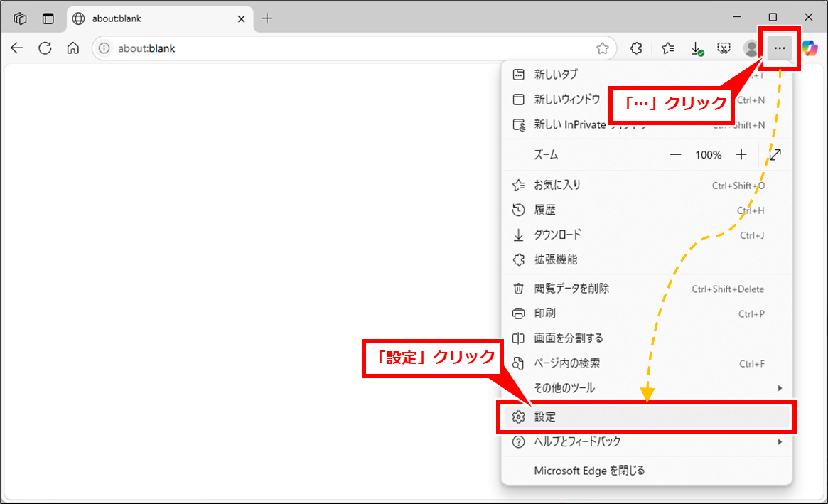
Task: Click the Ctrl+F shortcut text
Action: pos(752,363)
